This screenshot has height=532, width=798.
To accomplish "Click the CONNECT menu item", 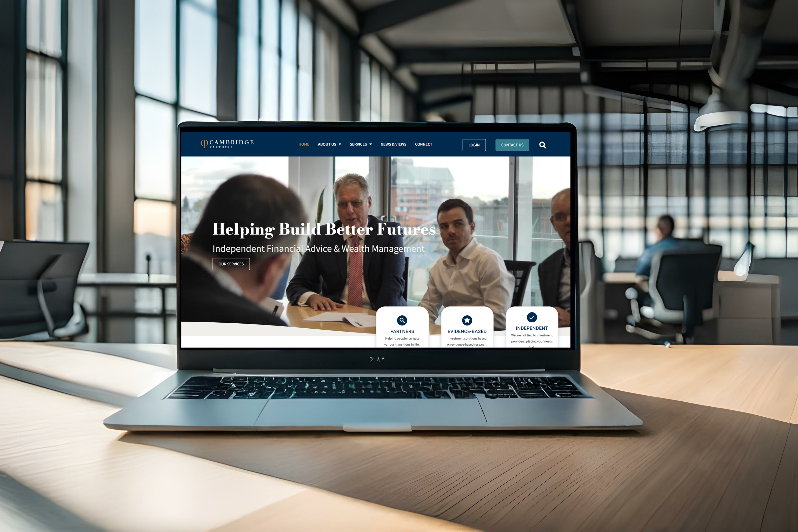I will 423,144.
